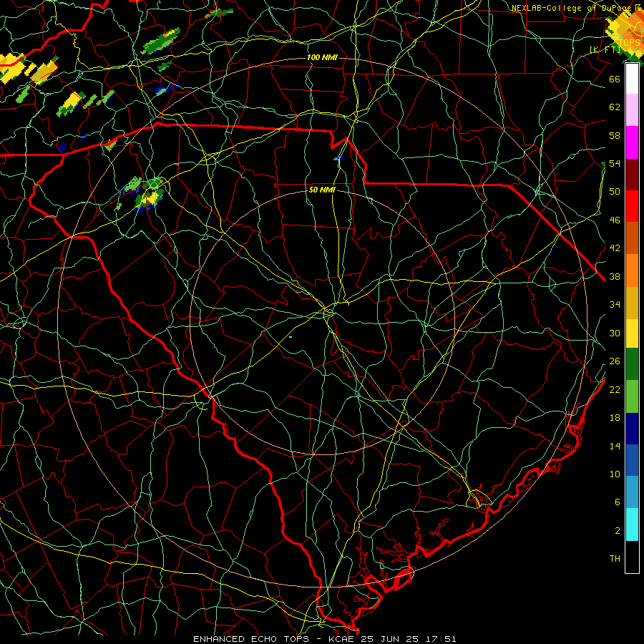Select the 42 legend value

pos(615,248)
